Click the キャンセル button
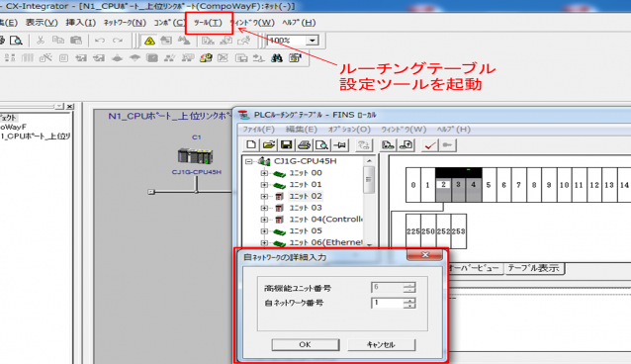This screenshot has width=631, height=364. pyautogui.click(x=381, y=344)
